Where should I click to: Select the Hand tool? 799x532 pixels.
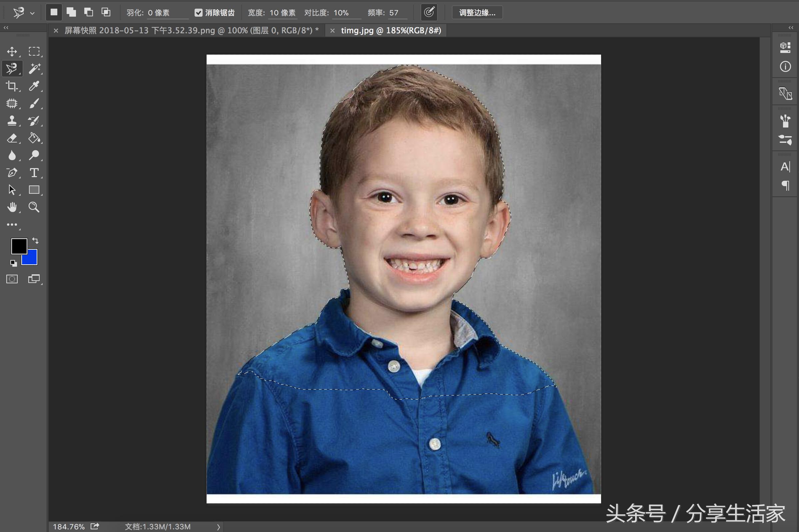(x=12, y=207)
